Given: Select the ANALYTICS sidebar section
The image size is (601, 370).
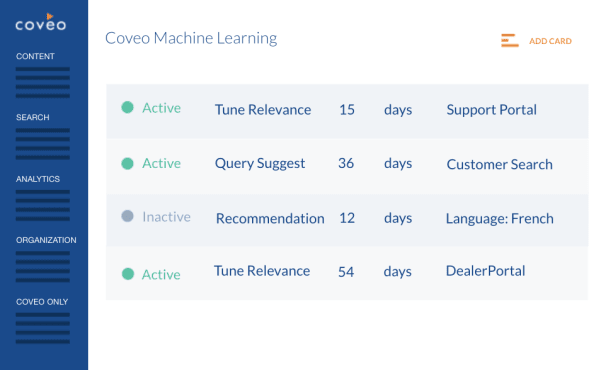Looking at the screenshot, I should point(38,179).
